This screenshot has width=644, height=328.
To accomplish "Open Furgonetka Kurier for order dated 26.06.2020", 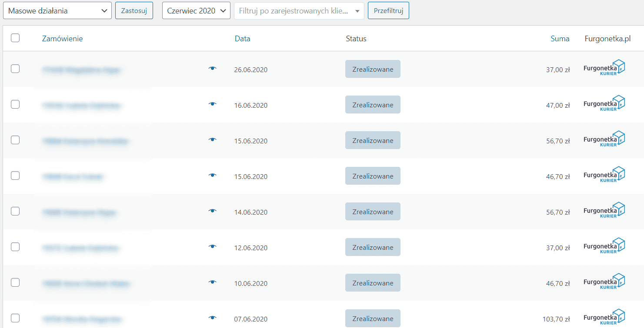I will coord(604,67).
